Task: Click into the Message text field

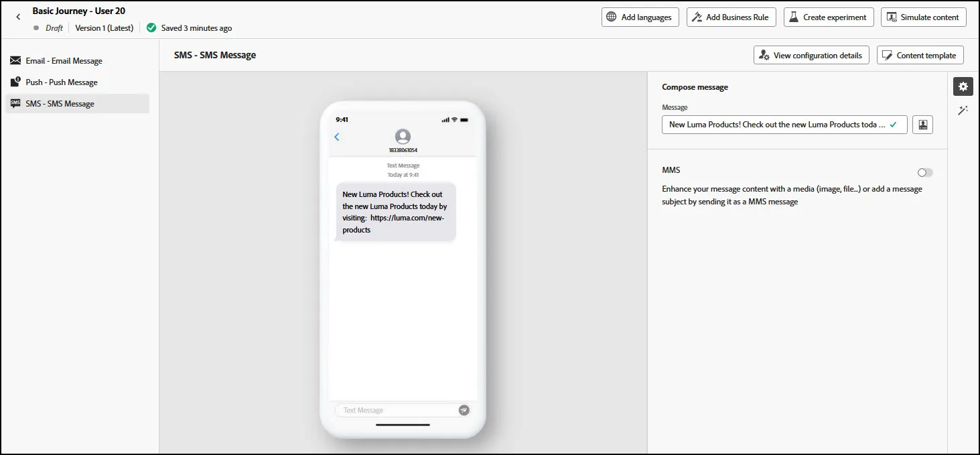Action: click(784, 125)
